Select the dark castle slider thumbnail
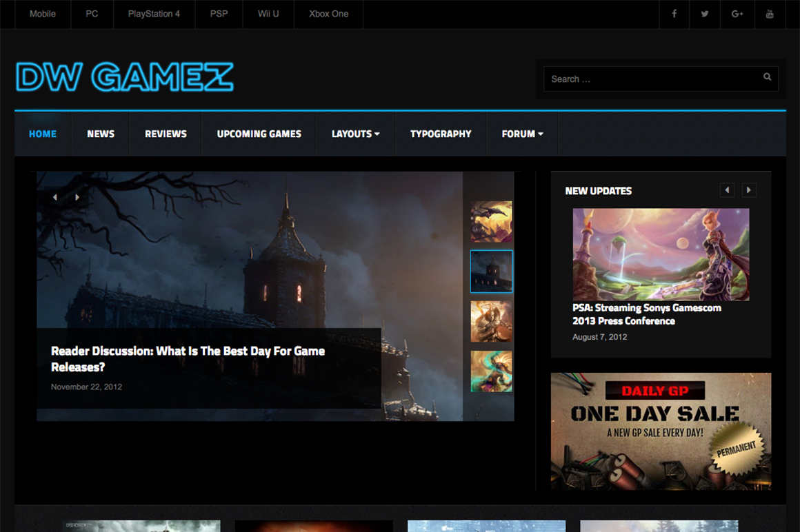This screenshot has height=532, width=800. [x=491, y=272]
